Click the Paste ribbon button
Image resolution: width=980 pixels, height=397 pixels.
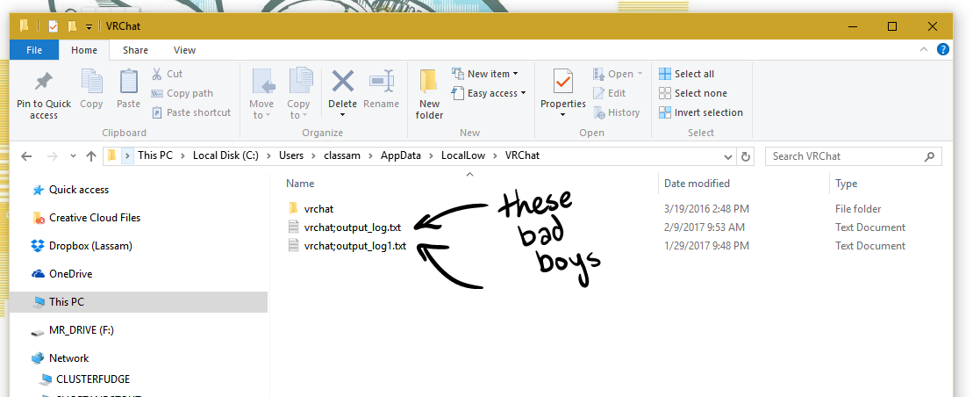point(128,89)
